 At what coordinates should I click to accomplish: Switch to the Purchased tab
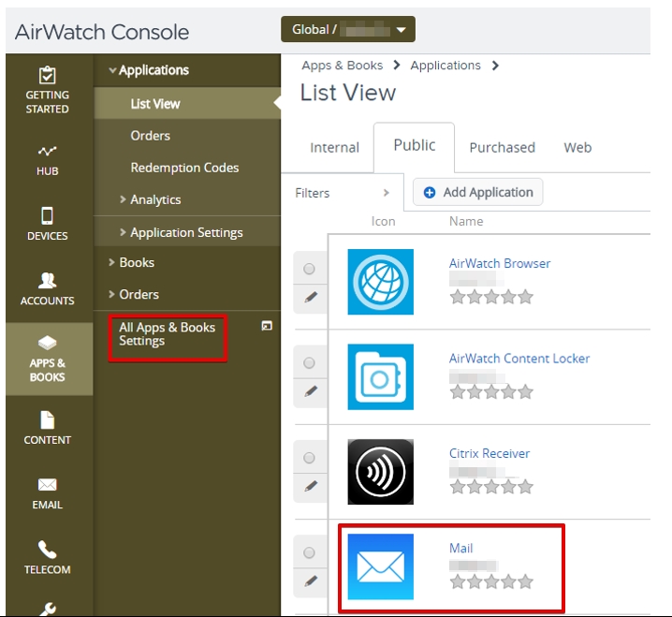tap(502, 148)
